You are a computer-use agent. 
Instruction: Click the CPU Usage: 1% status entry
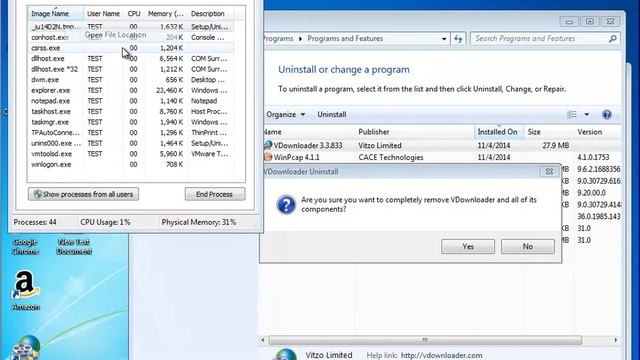click(x=105, y=222)
